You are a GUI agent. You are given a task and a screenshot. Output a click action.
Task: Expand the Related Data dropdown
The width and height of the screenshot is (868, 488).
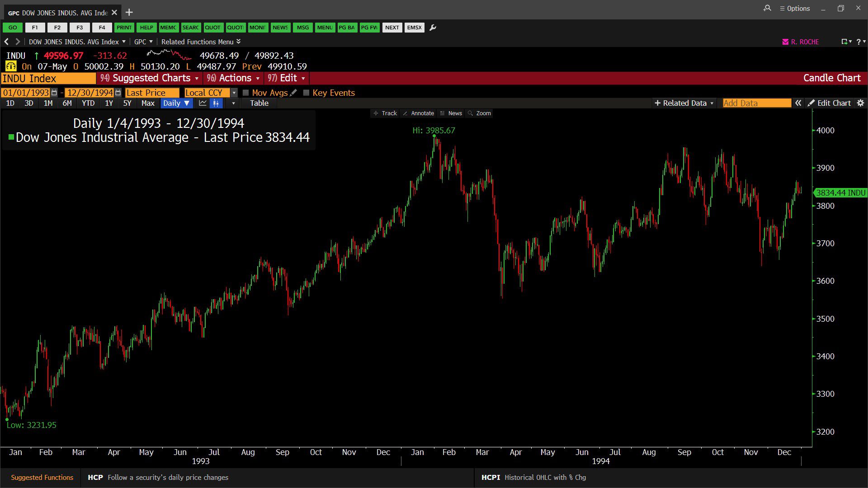pyautogui.click(x=684, y=103)
